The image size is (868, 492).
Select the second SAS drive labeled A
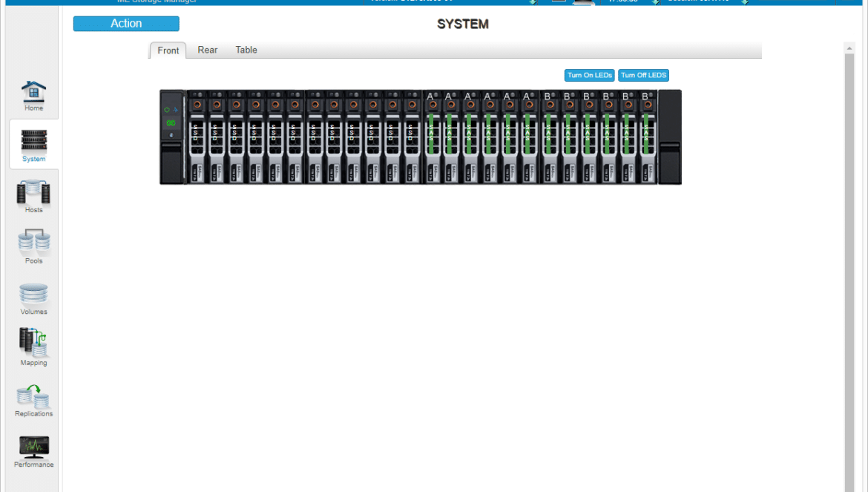coord(451,137)
